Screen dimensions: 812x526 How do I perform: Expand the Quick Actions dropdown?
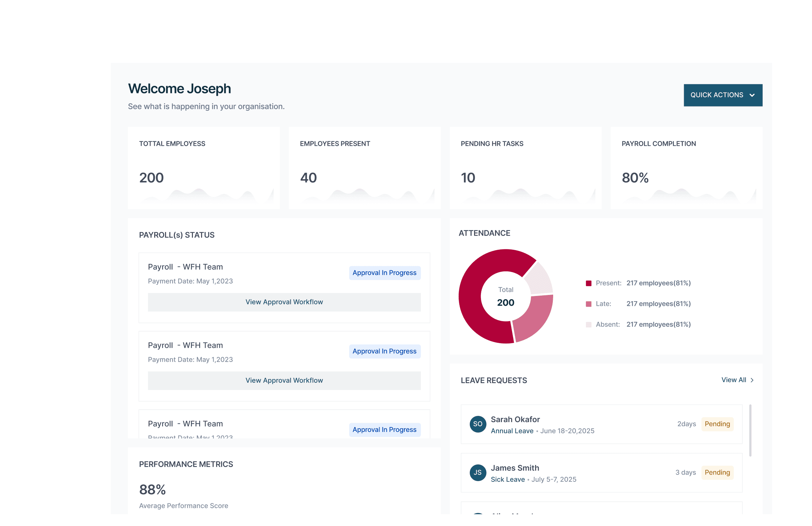(x=723, y=95)
